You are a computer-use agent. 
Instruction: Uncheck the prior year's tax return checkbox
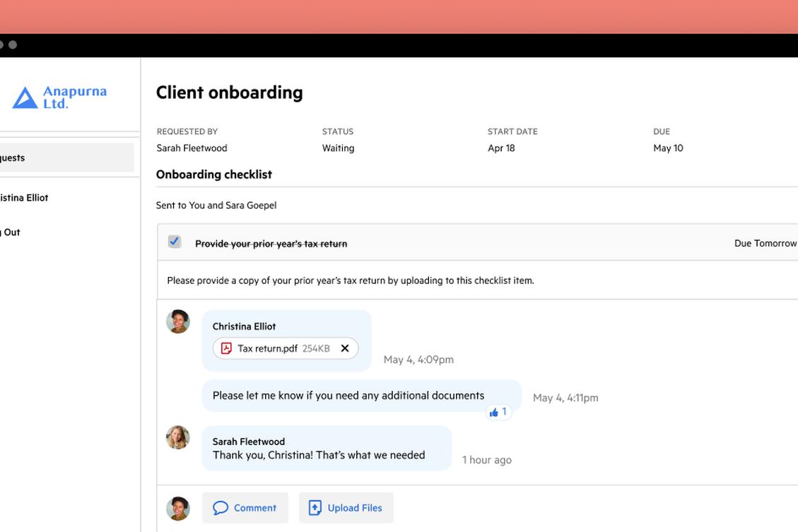175,241
